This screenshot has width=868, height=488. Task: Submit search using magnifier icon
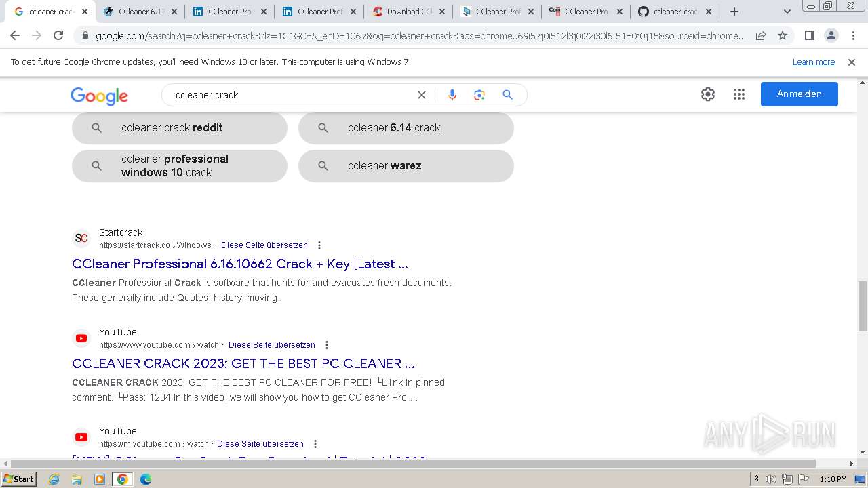[507, 95]
